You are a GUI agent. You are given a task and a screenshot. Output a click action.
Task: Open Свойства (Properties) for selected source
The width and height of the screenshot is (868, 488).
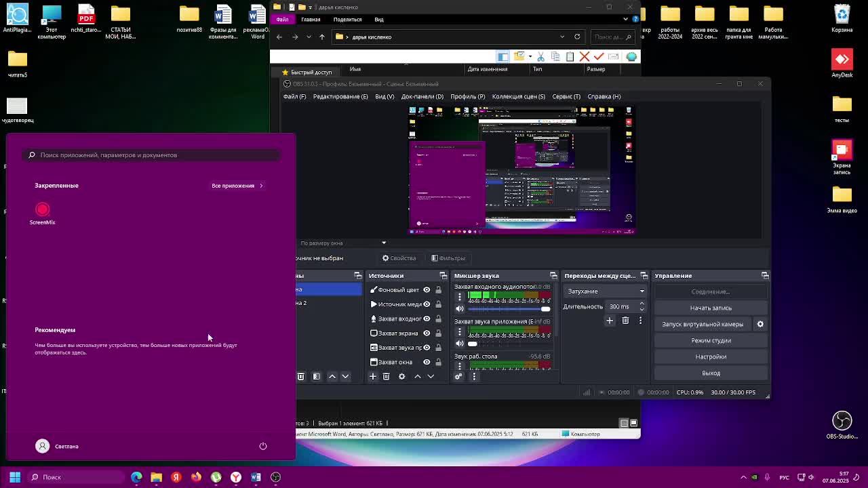click(399, 258)
